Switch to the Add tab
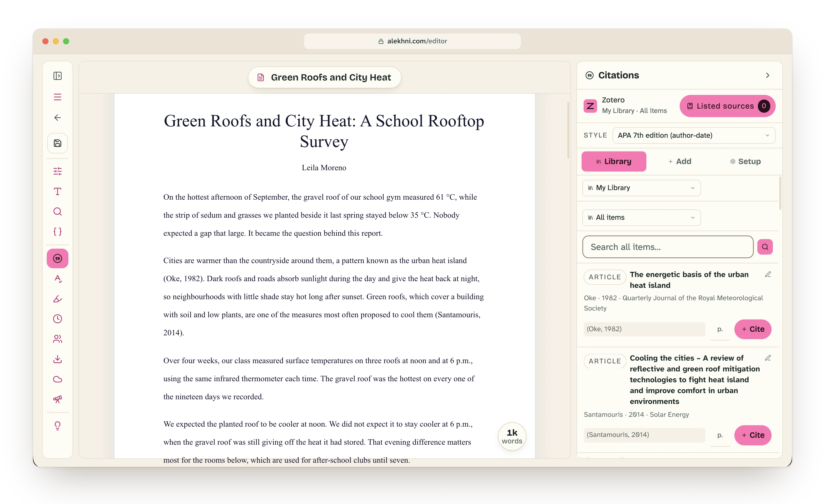The width and height of the screenshot is (825, 504). 680,162
